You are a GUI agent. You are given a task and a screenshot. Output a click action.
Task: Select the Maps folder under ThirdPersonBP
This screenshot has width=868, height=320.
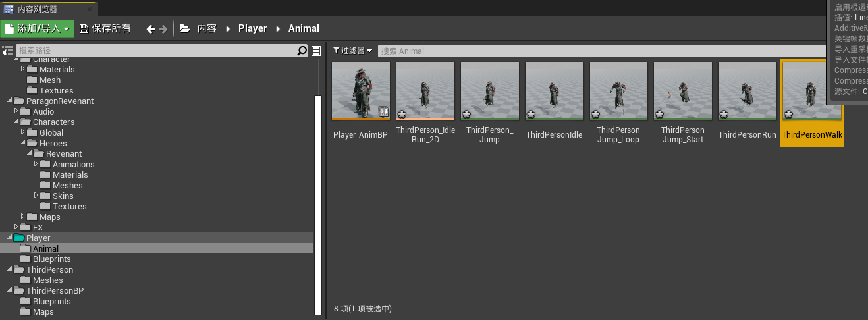(43, 311)
